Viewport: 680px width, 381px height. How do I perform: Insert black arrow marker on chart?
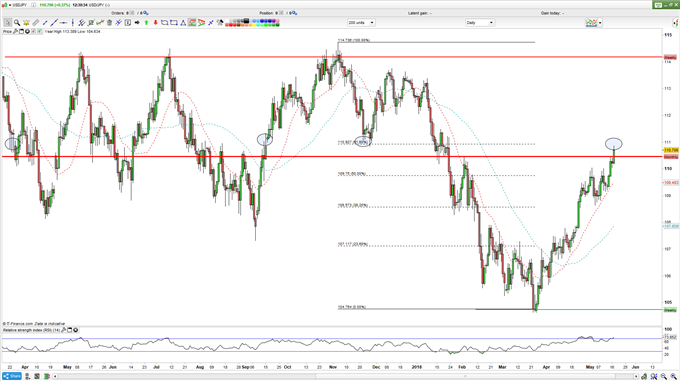(137, 23)
